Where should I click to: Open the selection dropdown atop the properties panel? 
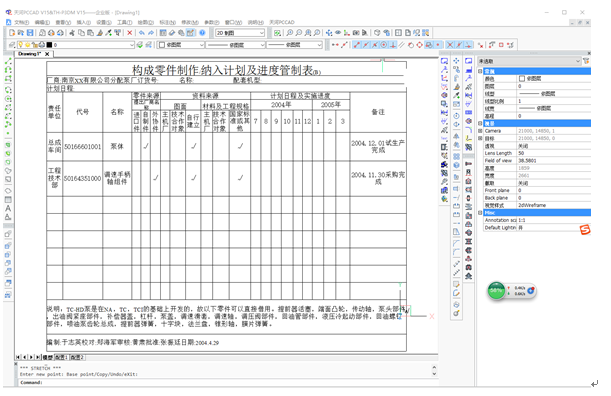click(529, 61)
